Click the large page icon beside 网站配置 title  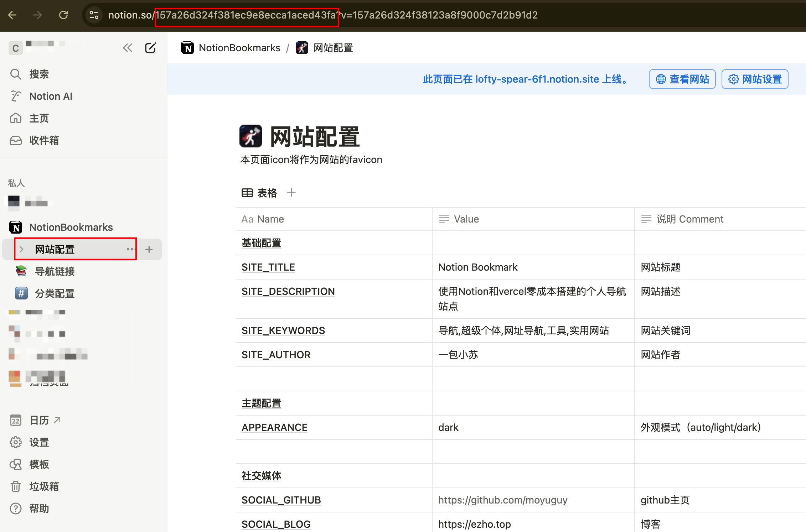pyautogui.click(x=250, y=136)
